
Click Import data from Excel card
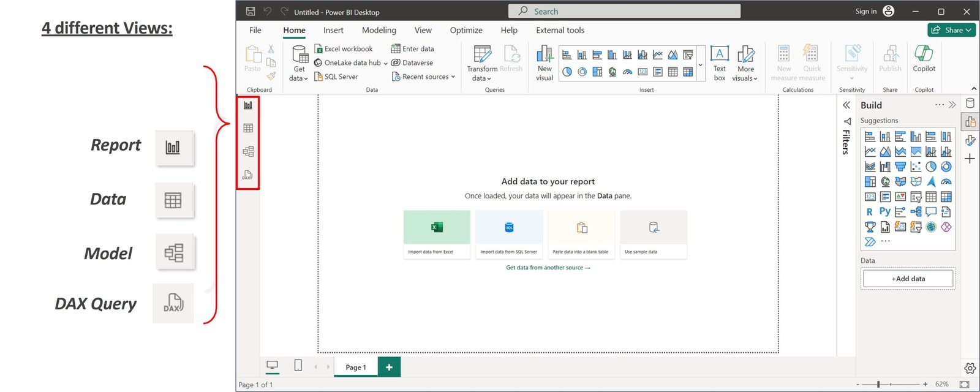437,234
